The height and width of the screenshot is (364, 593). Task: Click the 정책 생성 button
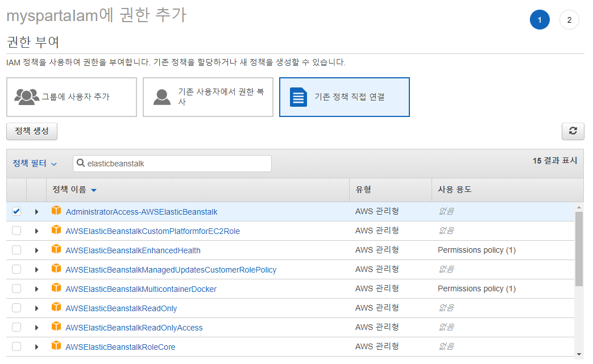(x=32, y=131)
